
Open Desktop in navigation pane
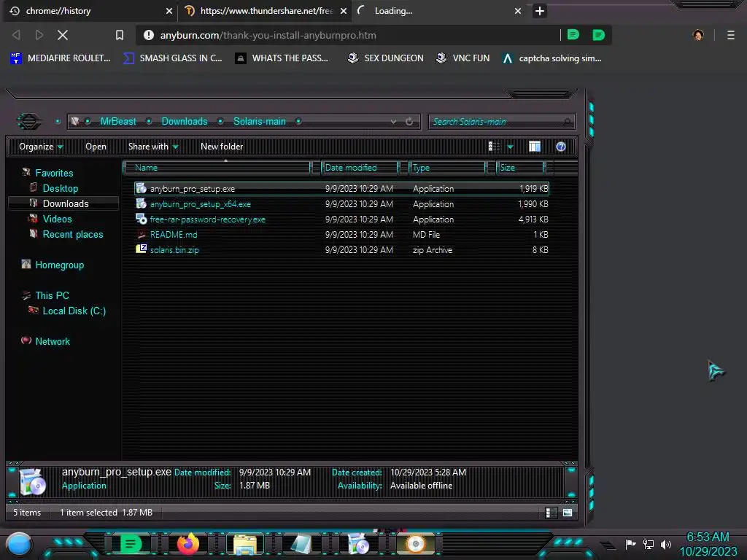tap(60, 189)
